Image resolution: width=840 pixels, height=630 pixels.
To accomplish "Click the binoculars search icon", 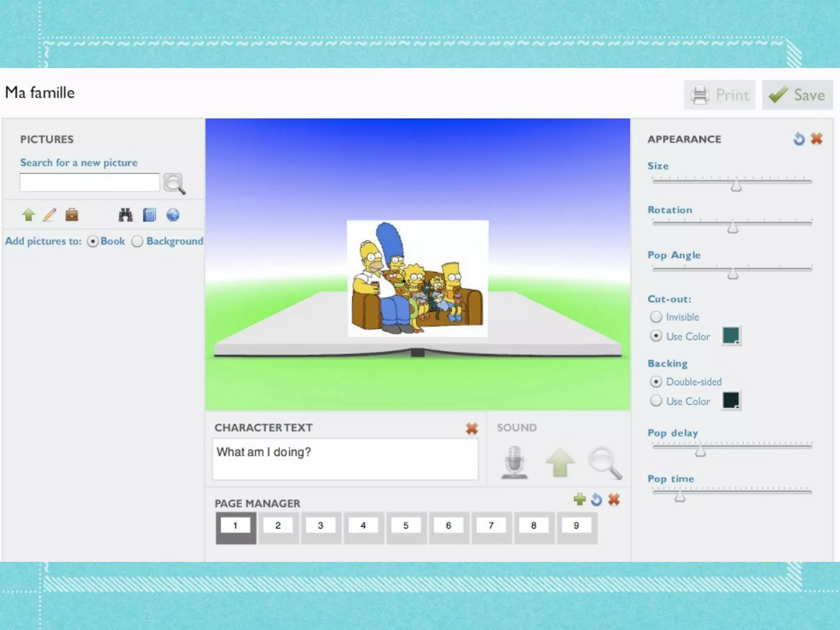I will [x=126, y=215].
